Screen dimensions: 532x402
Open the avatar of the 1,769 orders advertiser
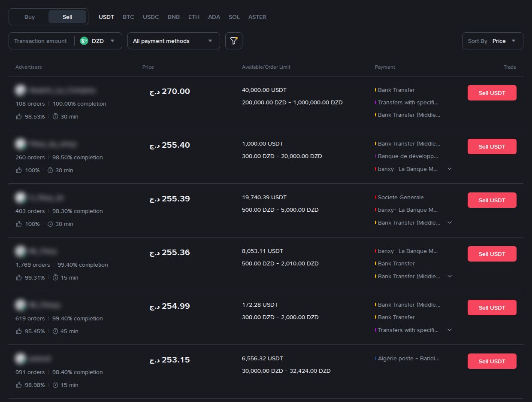[x=20, y=251]
